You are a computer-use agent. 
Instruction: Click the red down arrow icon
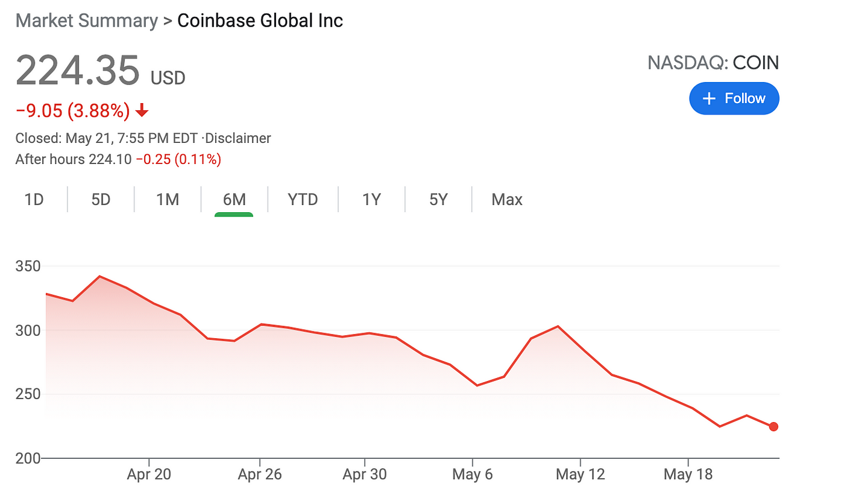click(142, 111)
